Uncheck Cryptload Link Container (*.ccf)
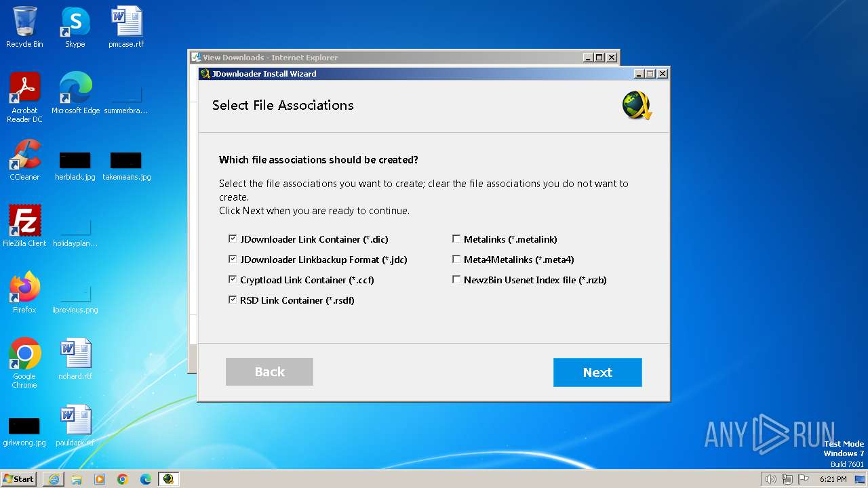Screen dimensions: 868x488 coord(233,280)
